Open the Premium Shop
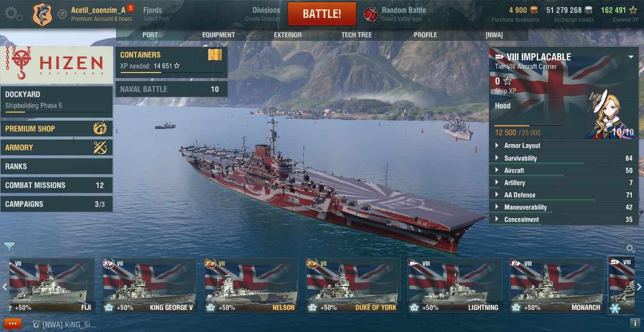Screen dimensions: 644x332 tap(57, 129)
